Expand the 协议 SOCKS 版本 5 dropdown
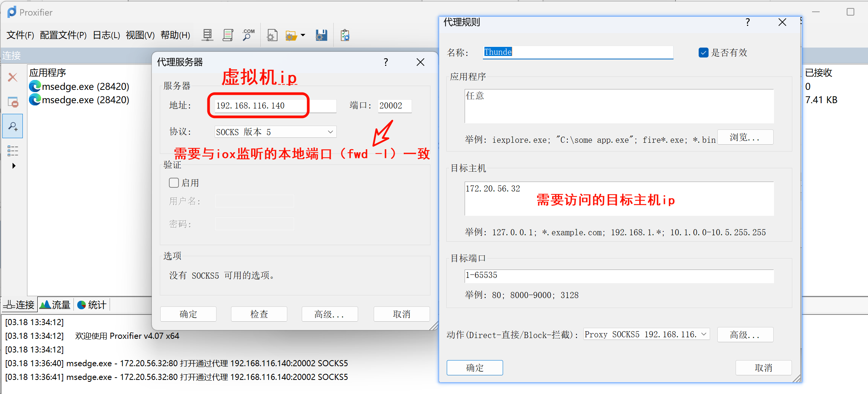 pos(330,132)
